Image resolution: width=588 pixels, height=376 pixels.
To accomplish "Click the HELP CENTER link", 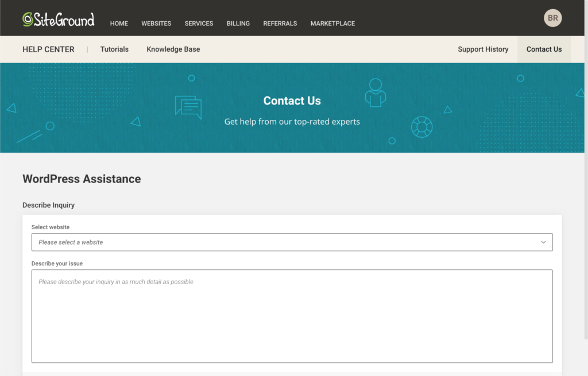I will [x=48, y=49].
